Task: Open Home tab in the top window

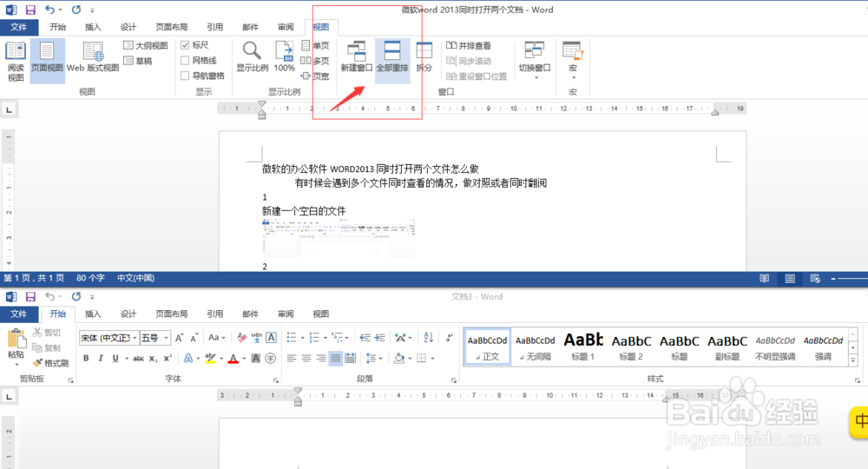Action: pos(57,27)
